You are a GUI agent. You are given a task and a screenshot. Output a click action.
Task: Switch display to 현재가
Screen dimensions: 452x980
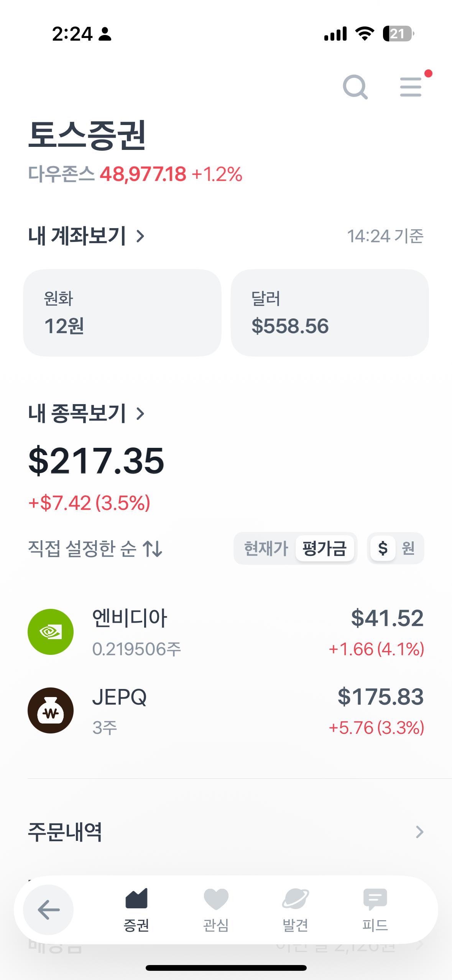266,548
